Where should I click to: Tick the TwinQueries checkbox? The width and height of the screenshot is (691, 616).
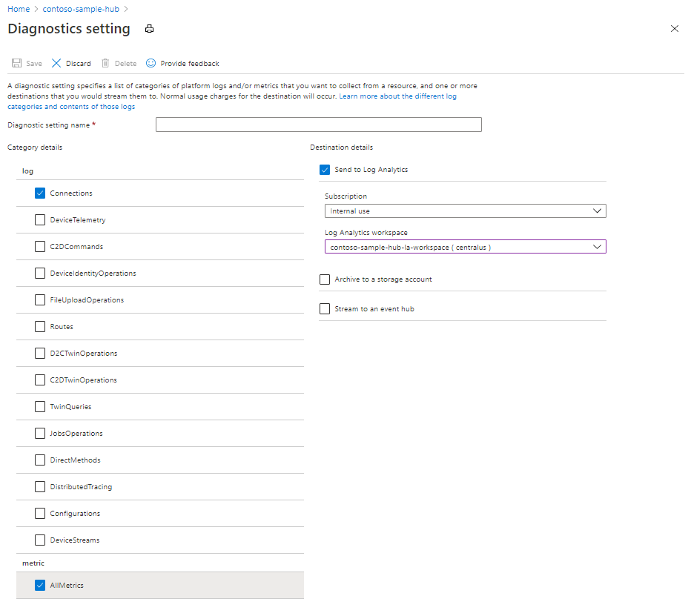[40, 407]
